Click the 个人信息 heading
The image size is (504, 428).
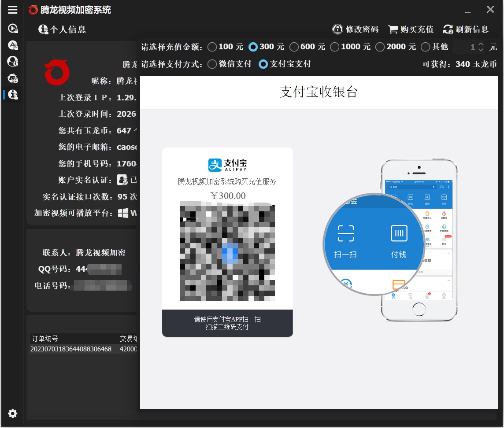(68, 30)
